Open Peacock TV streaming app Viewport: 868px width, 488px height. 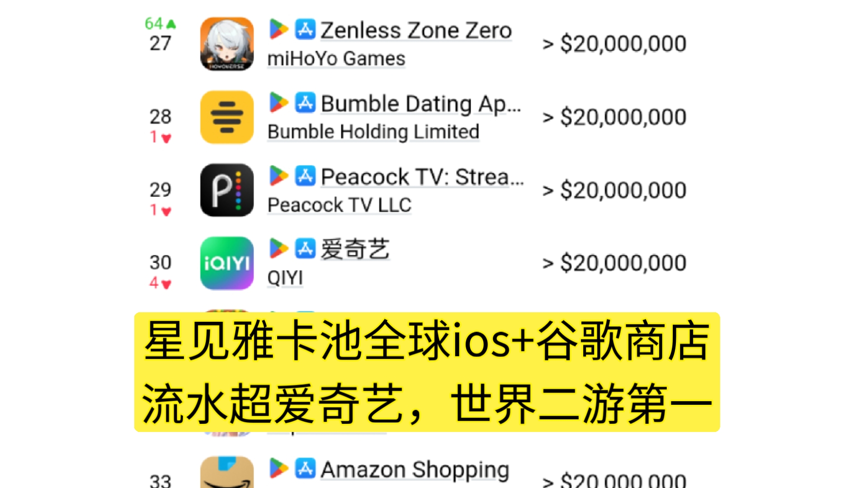pyautogui.click(x=226, y=190)
